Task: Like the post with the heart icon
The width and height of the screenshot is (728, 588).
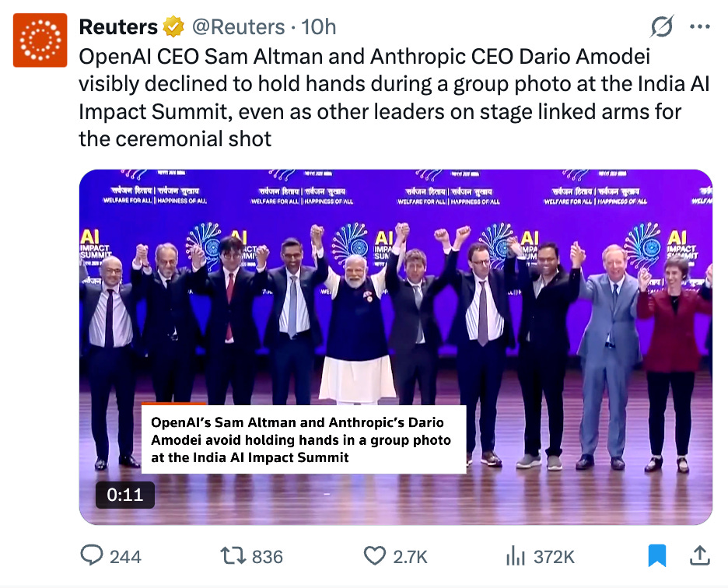Action: 375,555
